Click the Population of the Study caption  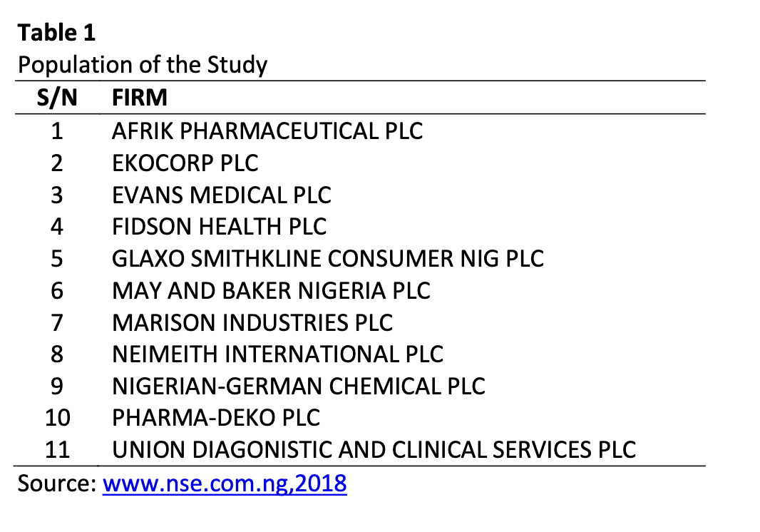click(x=143, y=65)
